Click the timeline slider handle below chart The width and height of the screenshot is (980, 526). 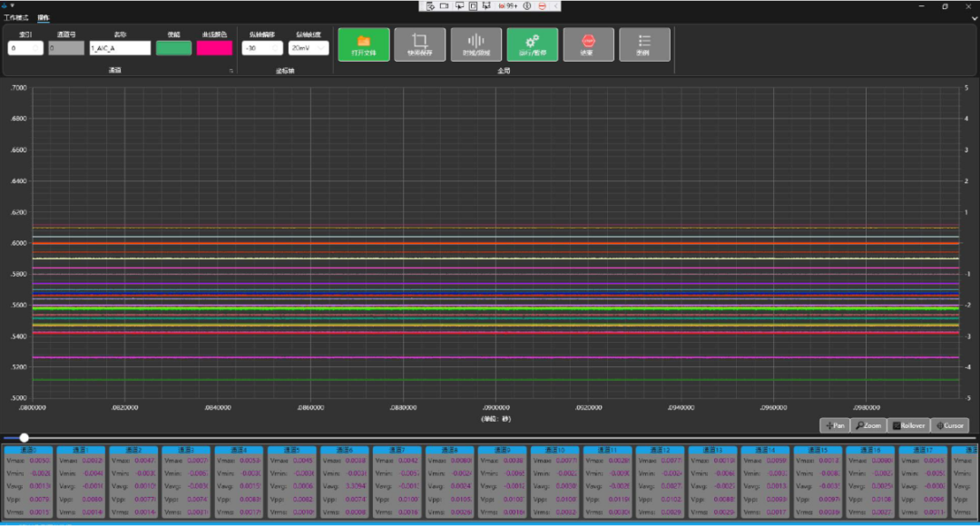tap(24, 438)
